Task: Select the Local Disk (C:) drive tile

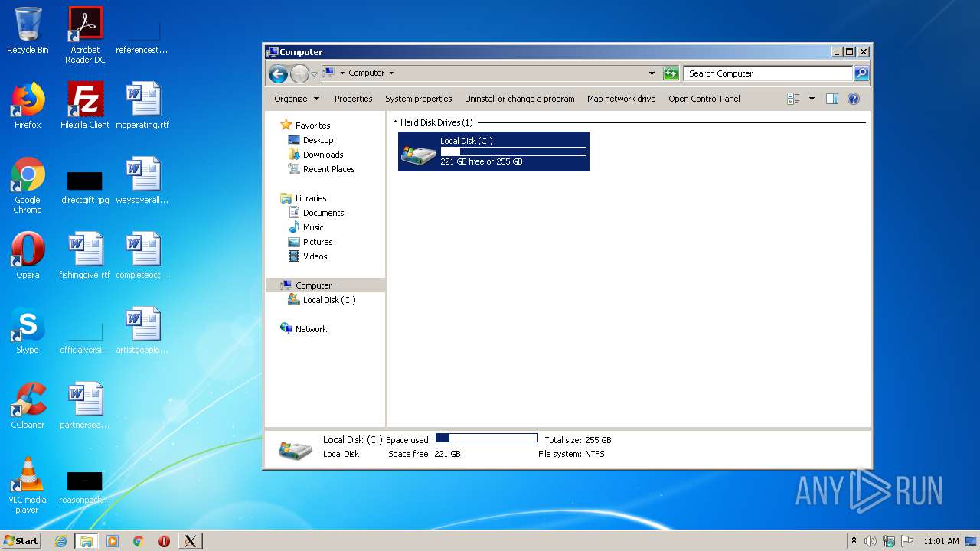Action: click(x=494, y=152)
